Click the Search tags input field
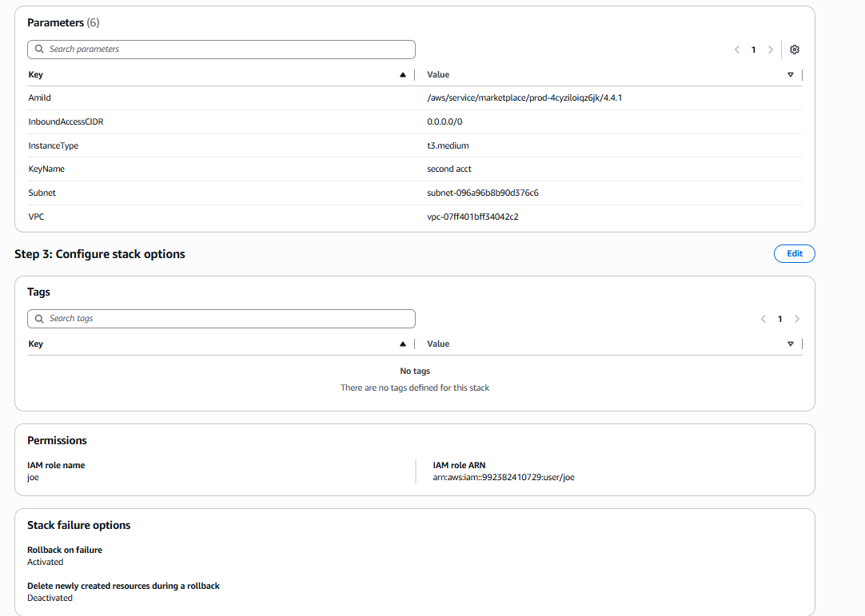The height and width of the screenshot is (616, 865). (x=228, y=319)
